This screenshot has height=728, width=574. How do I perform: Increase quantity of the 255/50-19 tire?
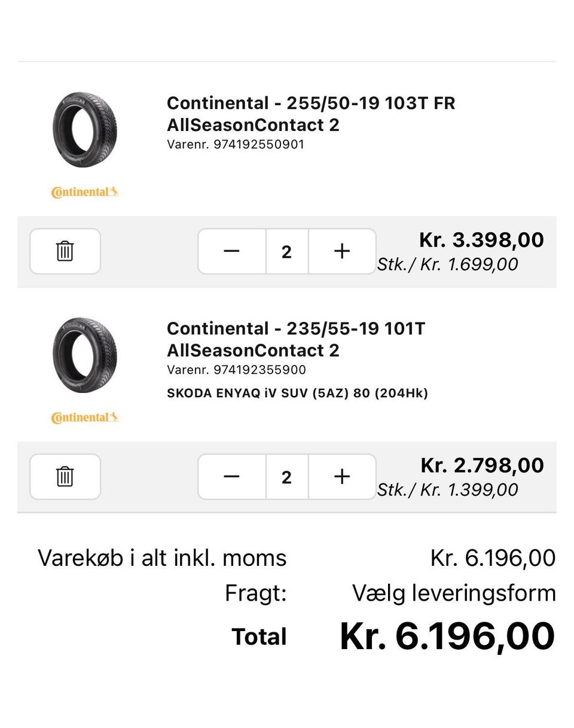(x=341, y=251)
